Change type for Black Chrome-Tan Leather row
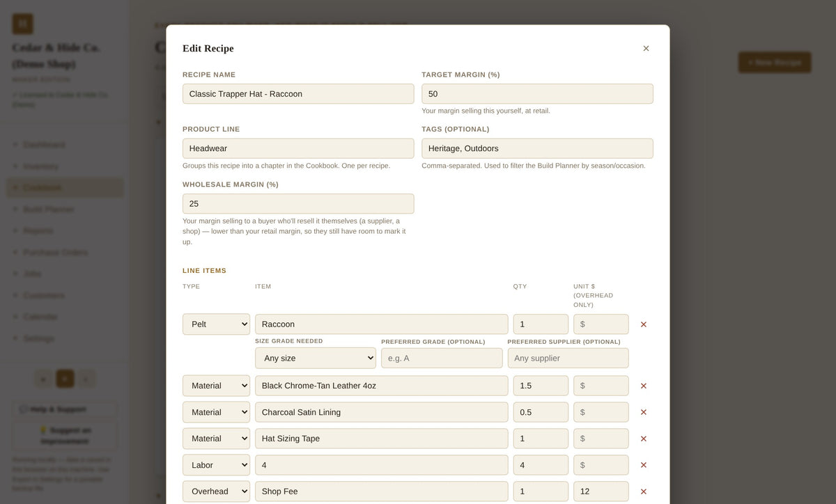836x504 pixels. pyautogui.click(x=216, y=386)
